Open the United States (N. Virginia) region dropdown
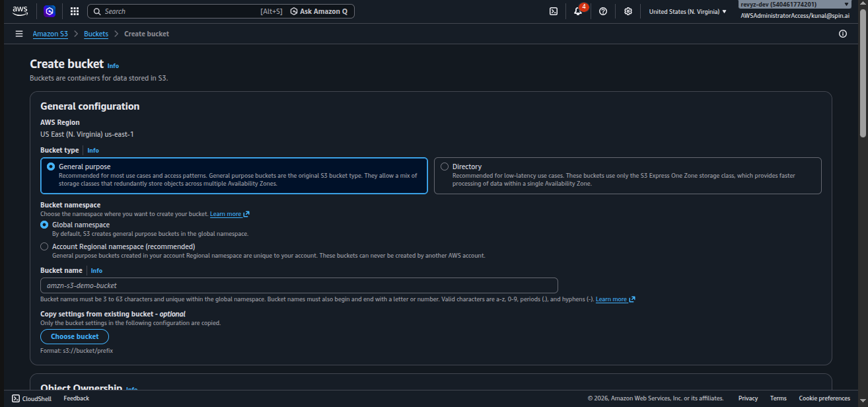This screenshot has width=868, height=407. point(688,11)
